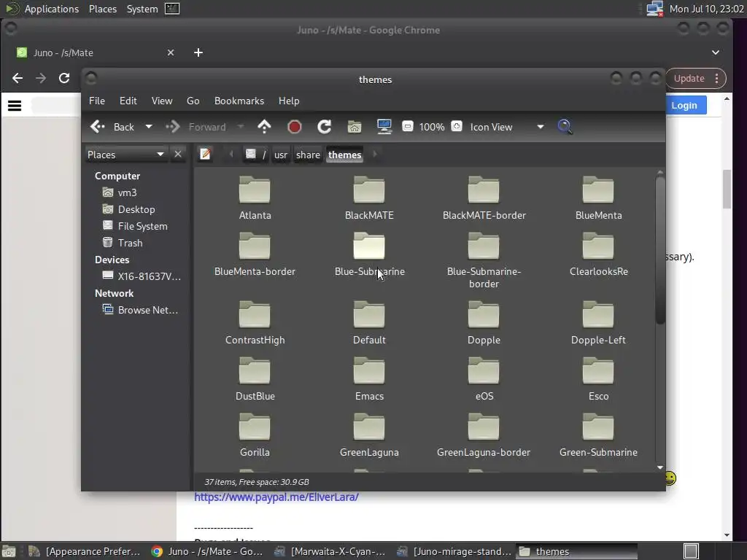Open View menu in themes window
The image size is (747, 560).
(x=162, y=101)
